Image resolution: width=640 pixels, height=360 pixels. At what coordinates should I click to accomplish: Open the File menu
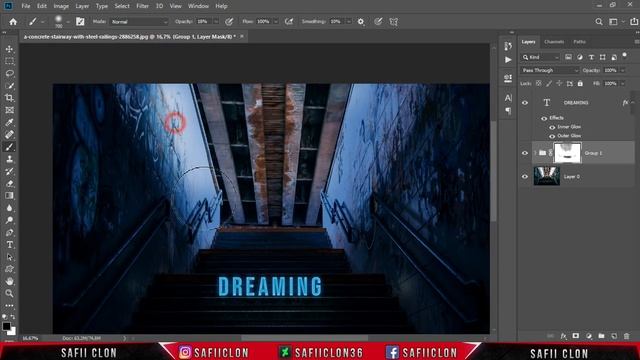point(26,6)
